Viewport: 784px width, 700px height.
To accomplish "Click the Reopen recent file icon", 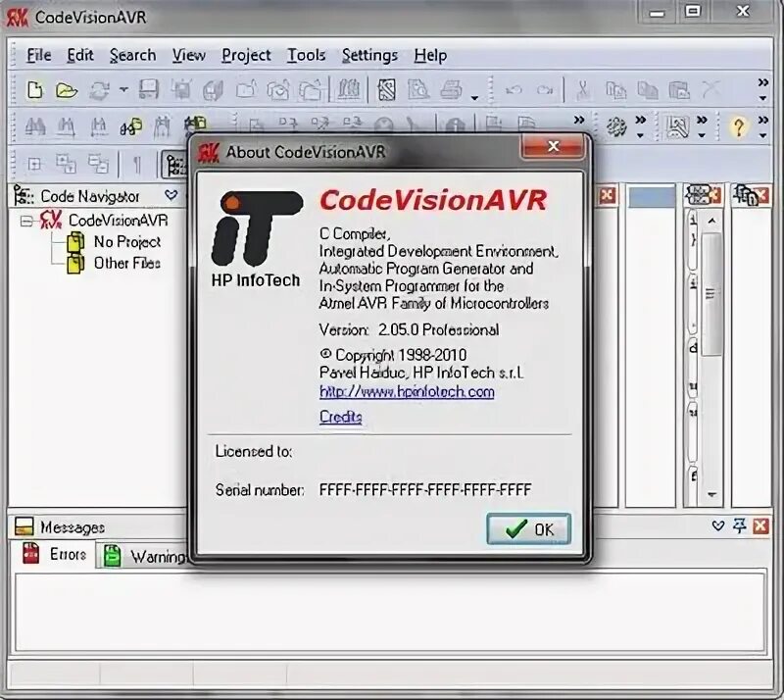I will pyautogui.click(x=100, y=90).
